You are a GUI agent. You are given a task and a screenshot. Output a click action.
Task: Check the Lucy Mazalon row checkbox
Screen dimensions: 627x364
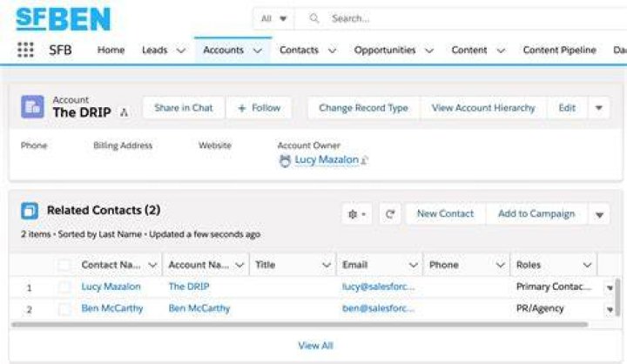click(x=64, y=286)
